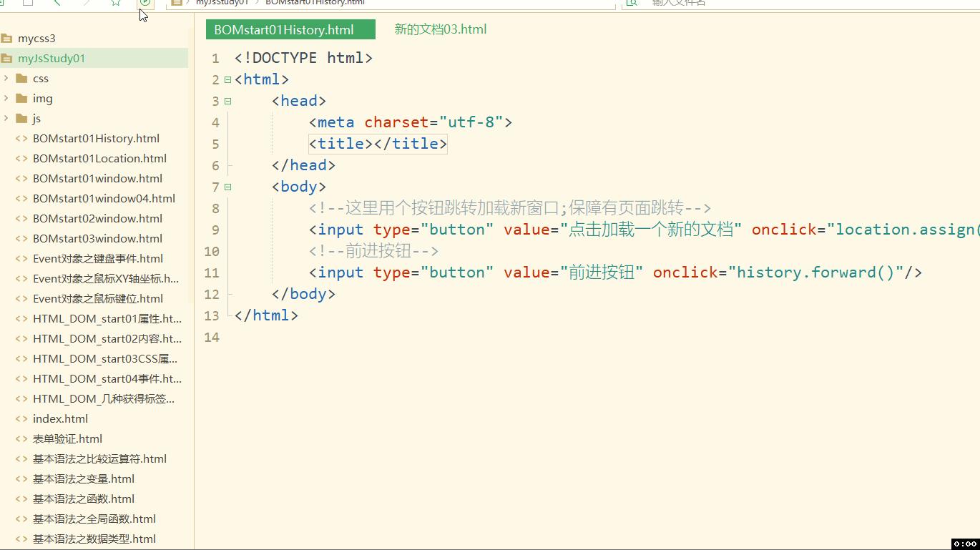This screenshot has width=980, height=550.
Task: Select the mycss3 project name
Action: coord(36,39)
